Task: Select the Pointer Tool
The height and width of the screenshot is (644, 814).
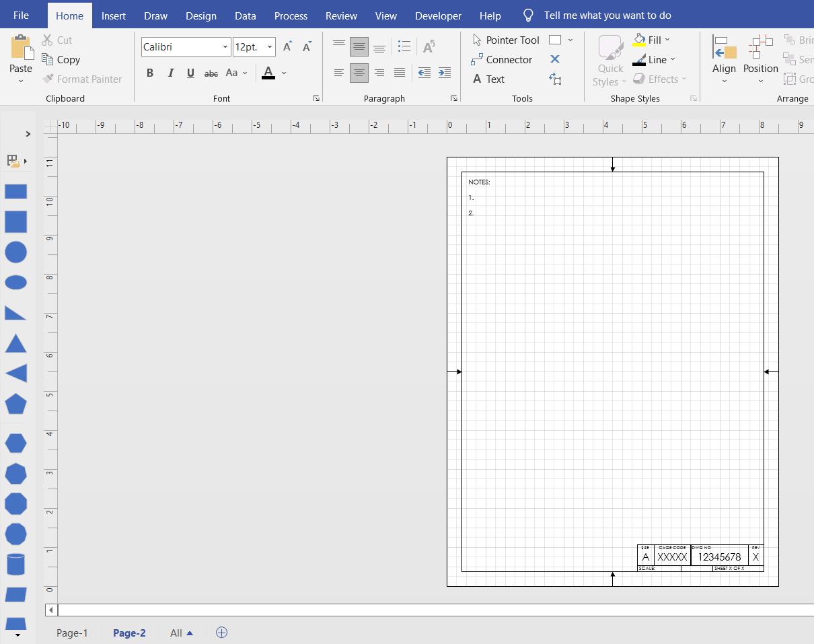Action: [506, 40]
